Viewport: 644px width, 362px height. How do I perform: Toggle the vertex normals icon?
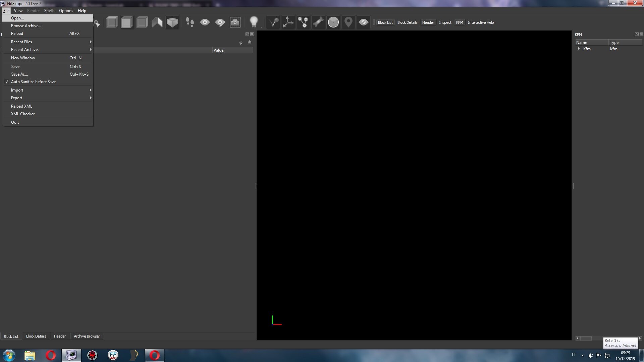point(273,22)
